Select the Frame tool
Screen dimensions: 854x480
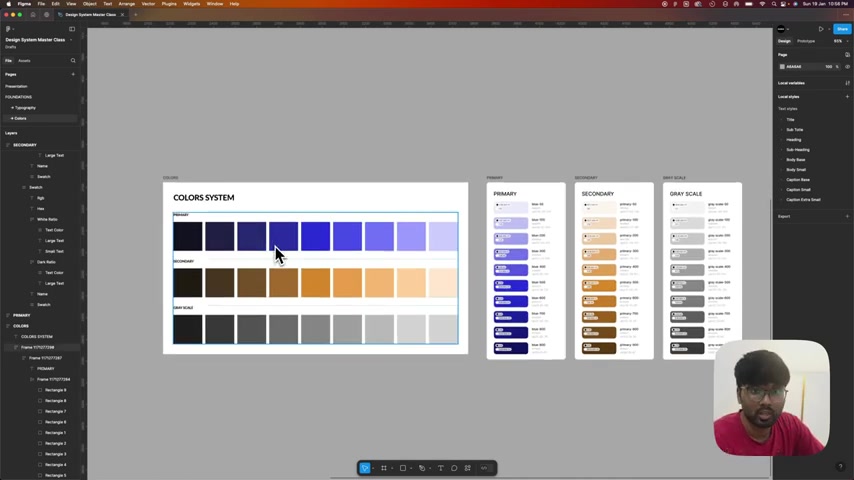click(x=384, y=468)
